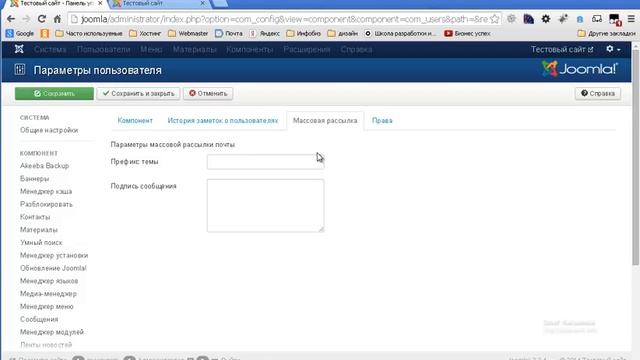Open the Расширения menu
Viewport: 640px width, 360px height.
[x=307, y=49]
